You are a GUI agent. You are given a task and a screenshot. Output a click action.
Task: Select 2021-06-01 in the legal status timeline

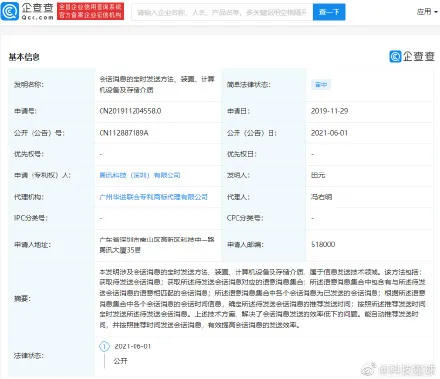click(133, 347)
